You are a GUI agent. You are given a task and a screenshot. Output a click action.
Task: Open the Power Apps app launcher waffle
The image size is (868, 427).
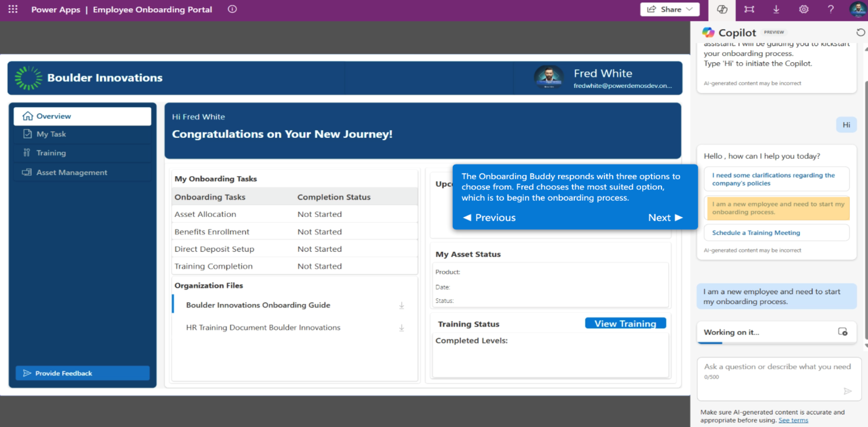coord(13,9)
